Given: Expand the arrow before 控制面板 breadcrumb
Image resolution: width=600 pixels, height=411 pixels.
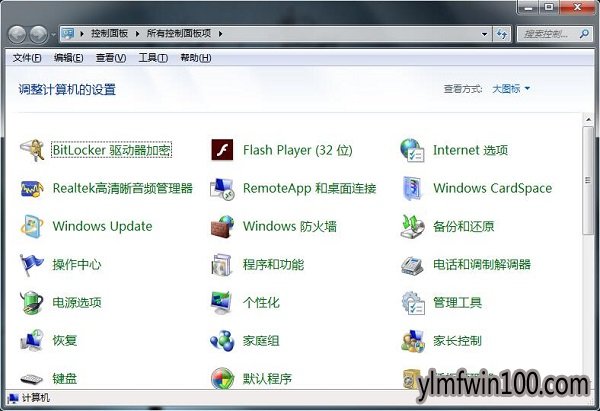Looking at the screenshot, I should click(82, 34).
